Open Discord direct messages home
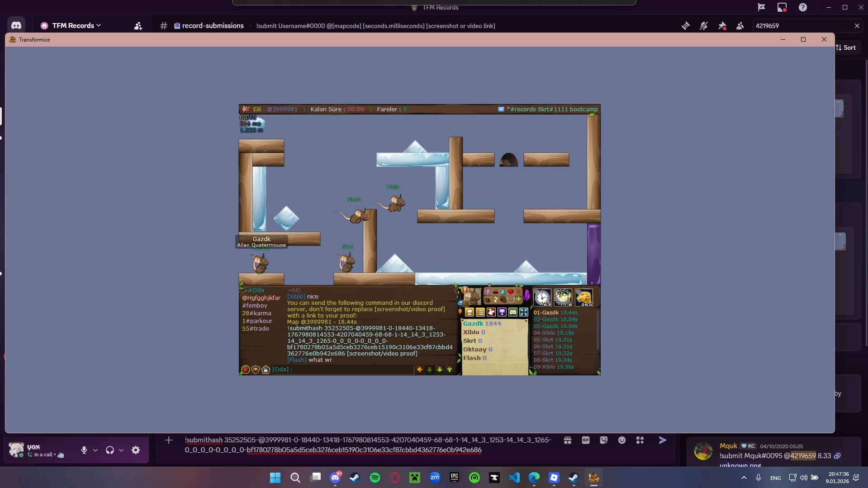The height and width of the screenshot is (488, 868). pos(16,26)
